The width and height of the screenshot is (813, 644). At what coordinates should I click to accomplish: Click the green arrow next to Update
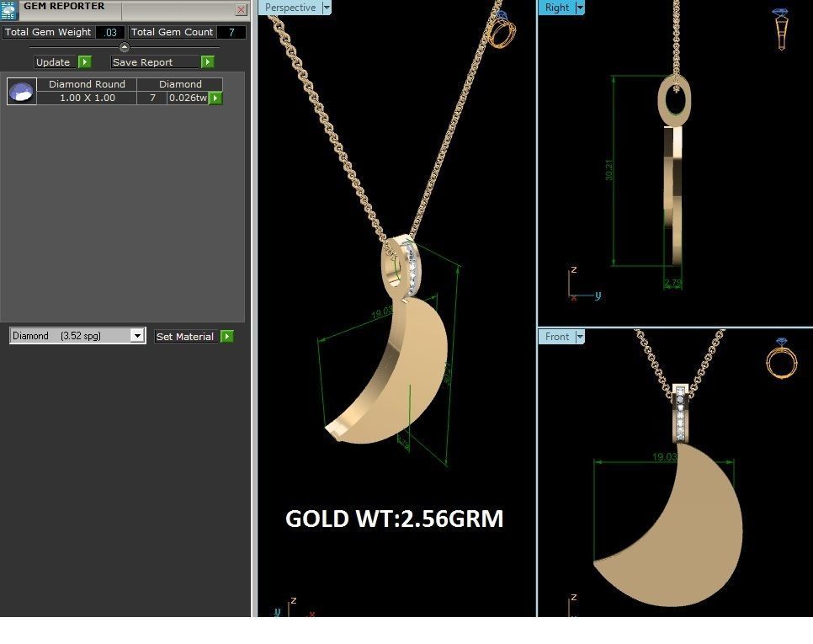pos(85,61)
